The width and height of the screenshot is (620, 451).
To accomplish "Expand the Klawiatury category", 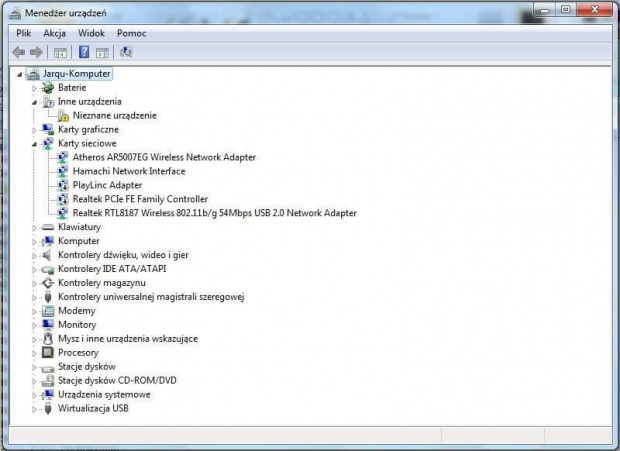I will click(34, 228).
